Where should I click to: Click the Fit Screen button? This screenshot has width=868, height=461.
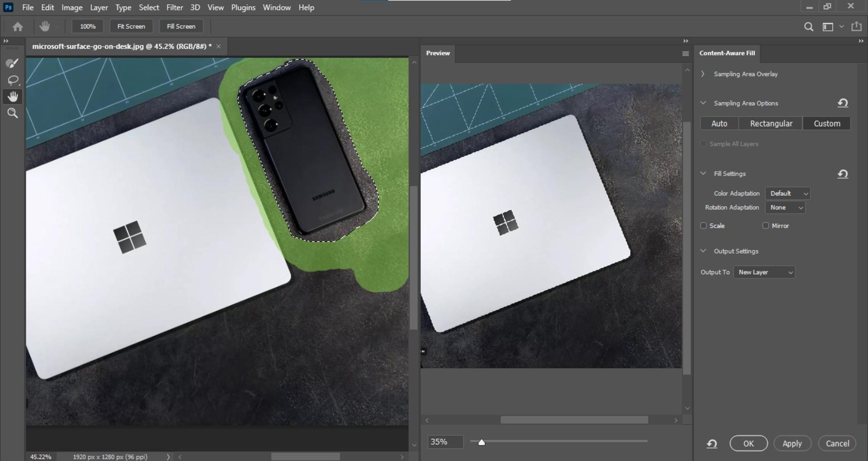point(131,27)
